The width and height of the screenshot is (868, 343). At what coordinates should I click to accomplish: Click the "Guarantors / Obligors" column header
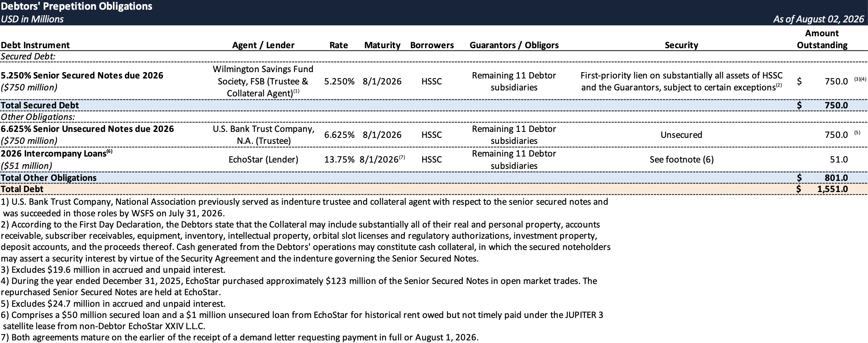click(514, 45)
